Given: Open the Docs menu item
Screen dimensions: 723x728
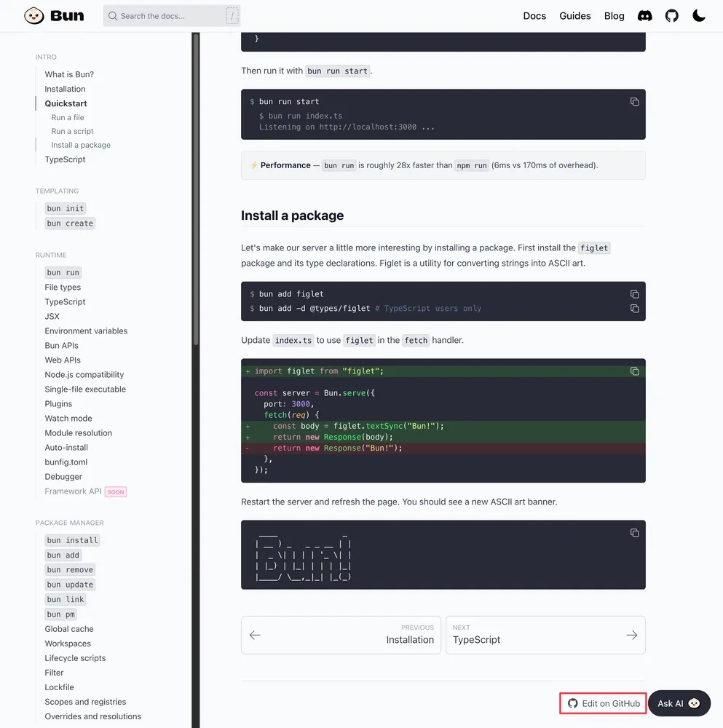Looking at the screenshot, I should (534, 16).
